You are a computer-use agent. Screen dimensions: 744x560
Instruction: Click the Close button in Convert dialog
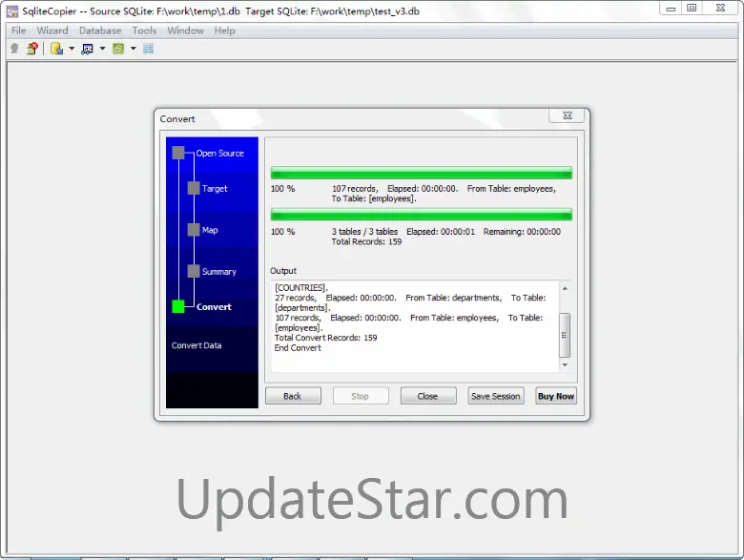pos(428,396)
